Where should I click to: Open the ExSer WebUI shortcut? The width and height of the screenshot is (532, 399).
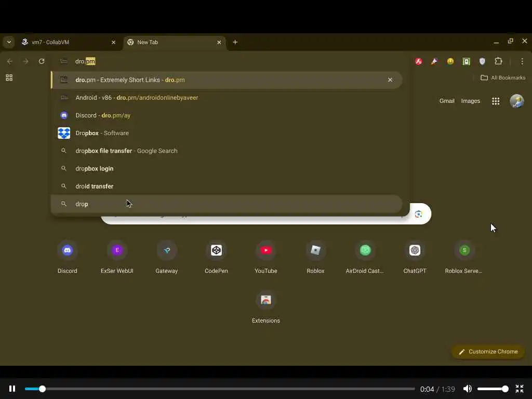[117, 257]
